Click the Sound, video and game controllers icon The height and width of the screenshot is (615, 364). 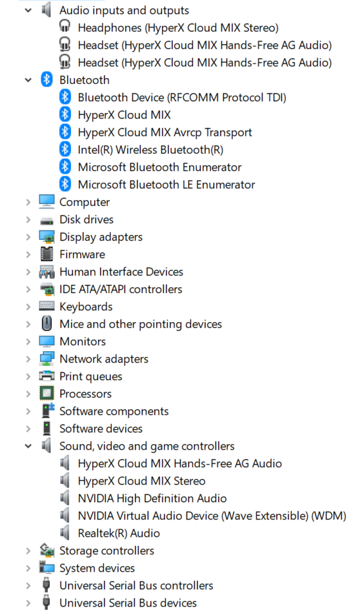[46, 445]
